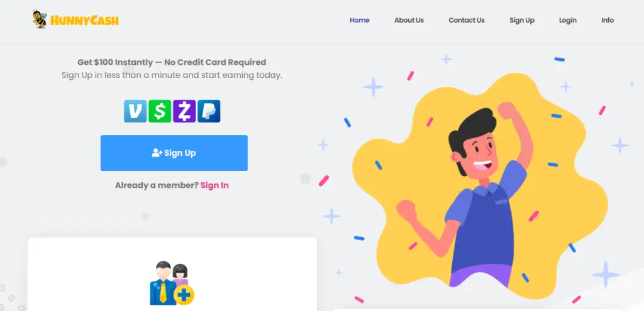The width and height of the screenshot is (644, 311).
Task: Open the Contact Us menu item
Action: [x=467, y=20]
